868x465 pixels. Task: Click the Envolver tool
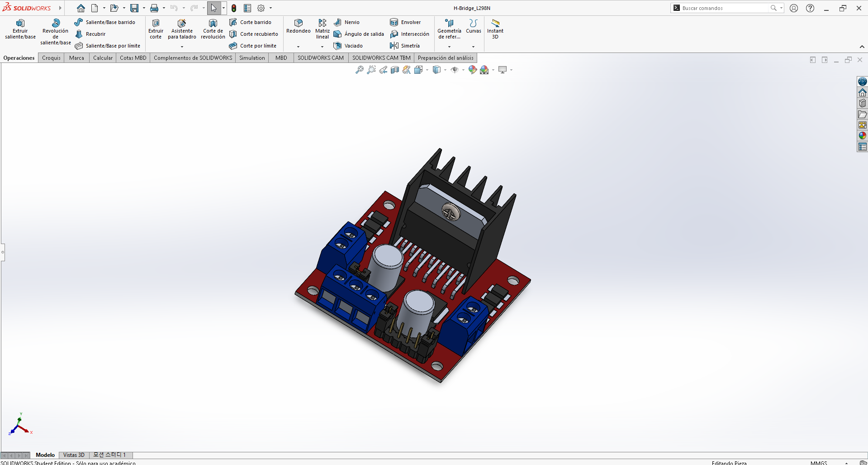405,22
